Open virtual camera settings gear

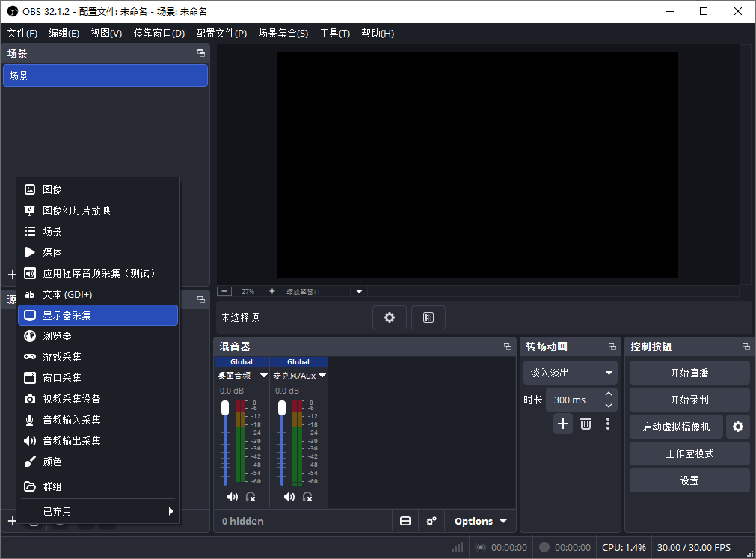[x=737, y=427]
